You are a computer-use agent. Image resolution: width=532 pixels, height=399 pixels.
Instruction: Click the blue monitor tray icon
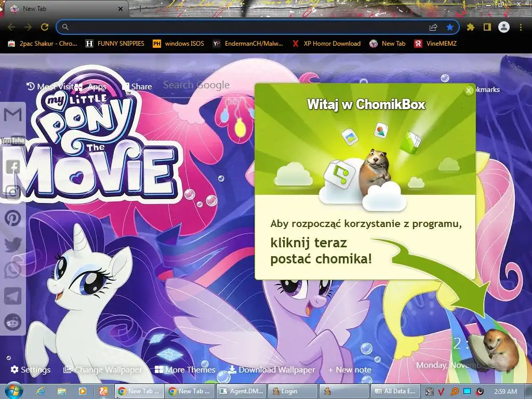point(467,392)
